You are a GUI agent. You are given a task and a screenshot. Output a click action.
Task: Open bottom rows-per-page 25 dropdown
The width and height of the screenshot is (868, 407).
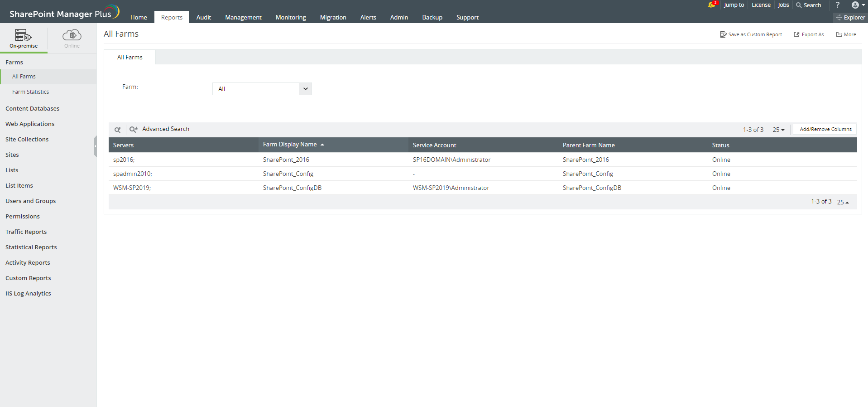coord(843,202)
